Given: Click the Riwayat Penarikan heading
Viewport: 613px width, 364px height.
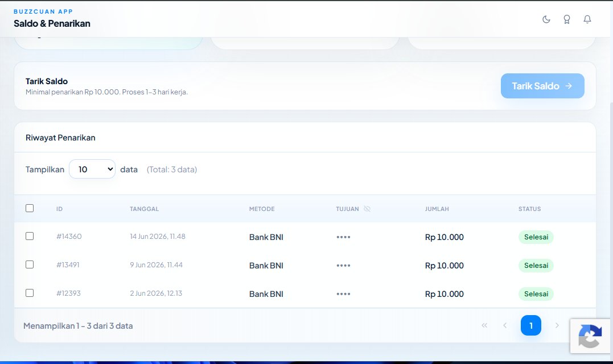Looking at the screenshot, I should 60,138.
